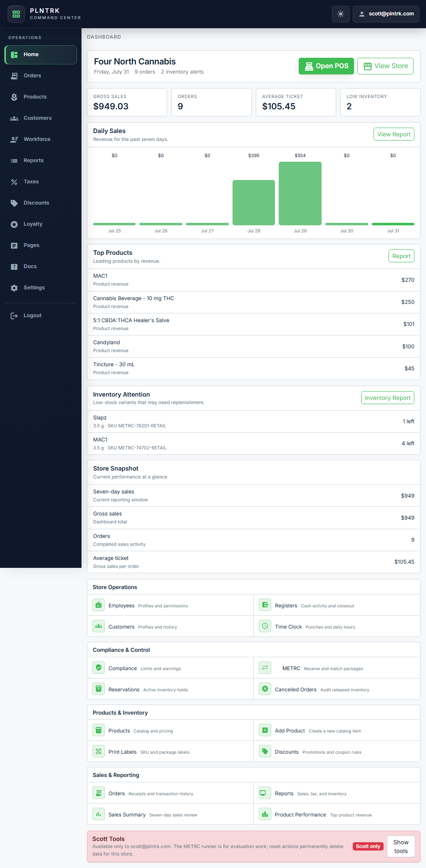Click the Registers wallet icon
426x868 pixels.
click(265, 605)
